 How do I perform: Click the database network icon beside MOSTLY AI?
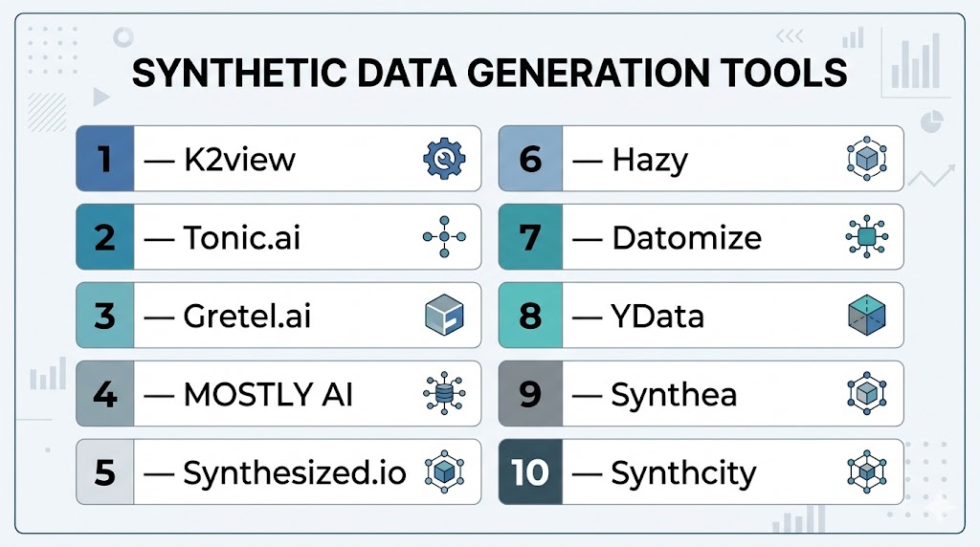pyautogui.click(x=443, y=394)
